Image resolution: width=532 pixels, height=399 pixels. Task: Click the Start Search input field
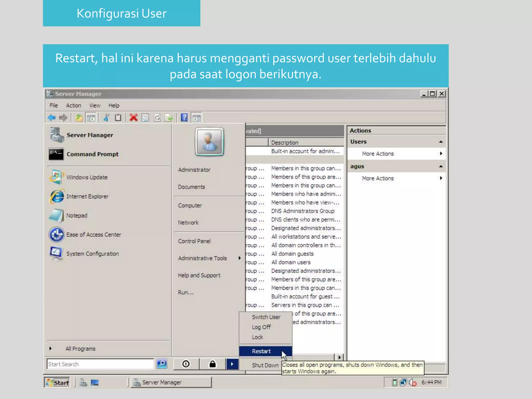100,364
